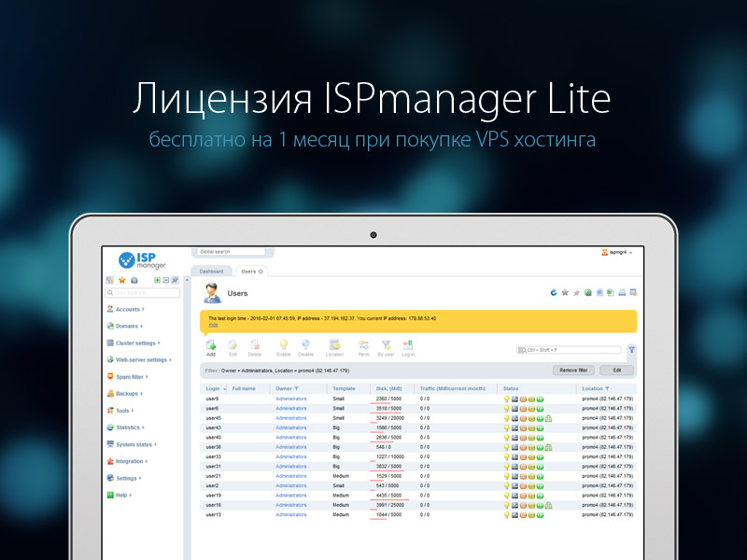This screenshot has height=560, width=747.
Task: Expand the Web-server settings section
Action: (139, 360)
